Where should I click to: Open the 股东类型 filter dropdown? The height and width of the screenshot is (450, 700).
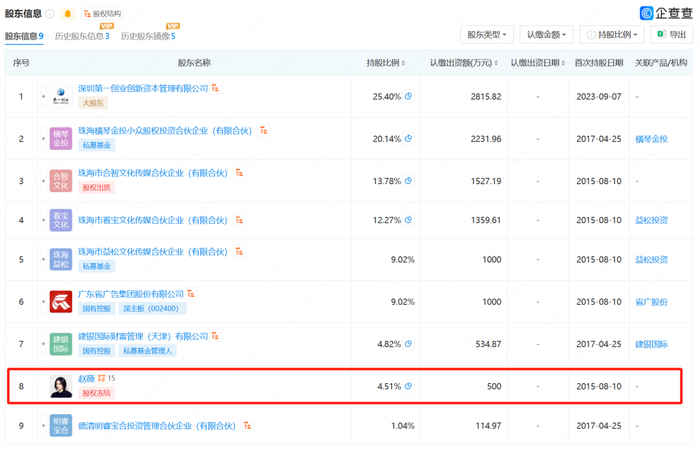(x=487, y=34)
